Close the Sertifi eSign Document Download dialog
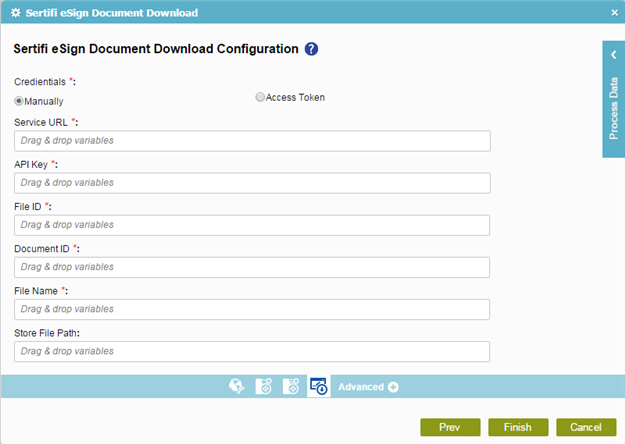 click(x=614, y=13)
